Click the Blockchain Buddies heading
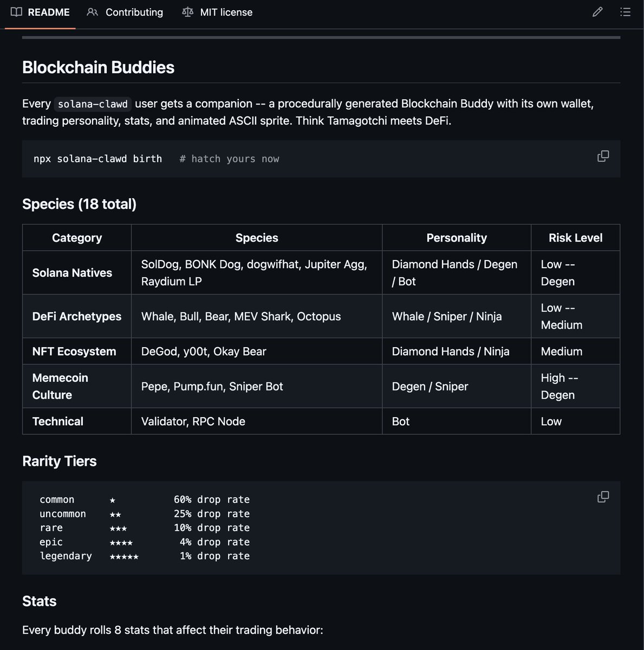 tap(98, 67)
